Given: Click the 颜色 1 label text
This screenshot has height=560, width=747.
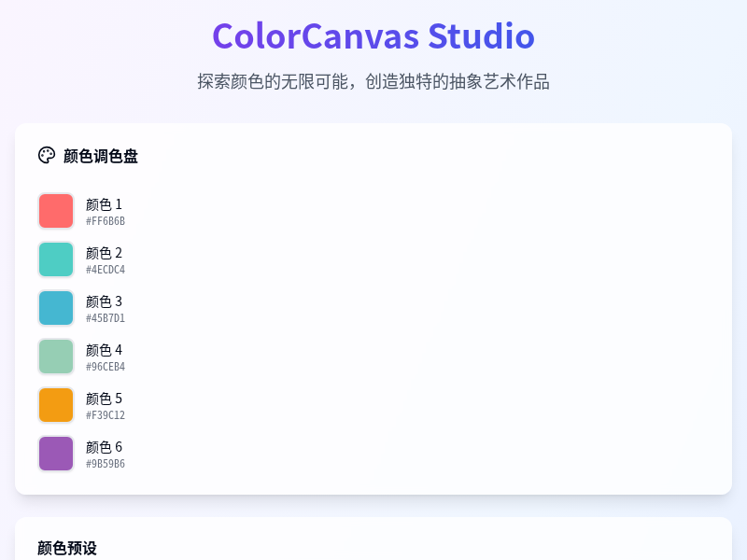Looking at the screenshot, I should pos(104,204).
